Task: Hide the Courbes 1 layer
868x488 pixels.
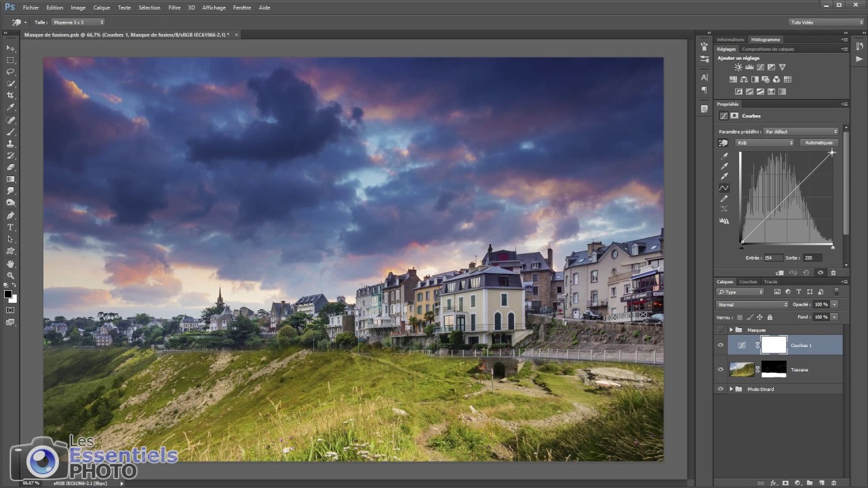Action: pos(720,345)
